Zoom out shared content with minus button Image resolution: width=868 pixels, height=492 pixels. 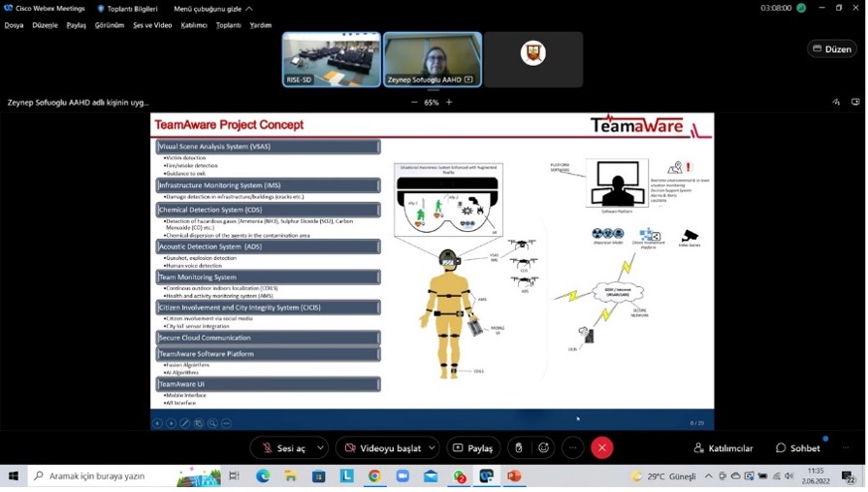[414, 102]
